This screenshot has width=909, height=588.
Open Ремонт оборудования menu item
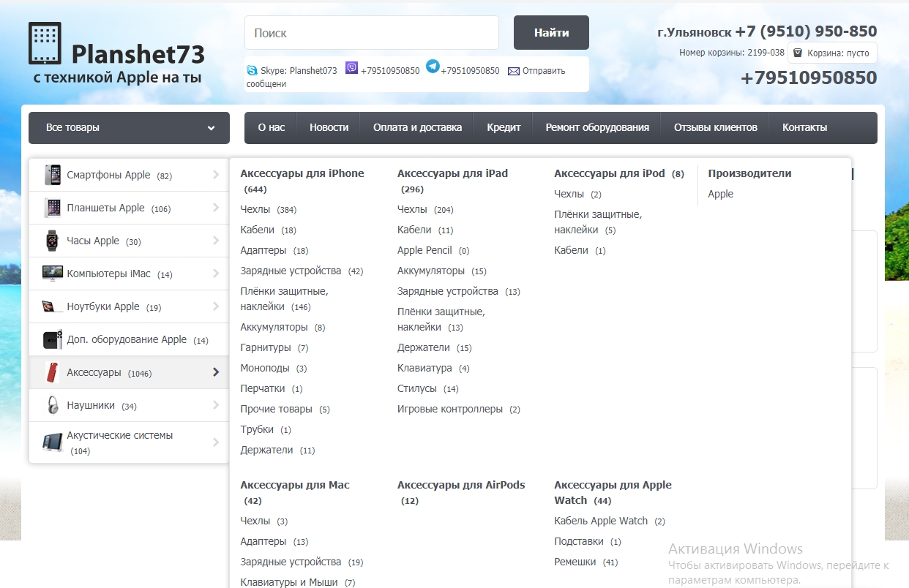[x=597, y=128]
